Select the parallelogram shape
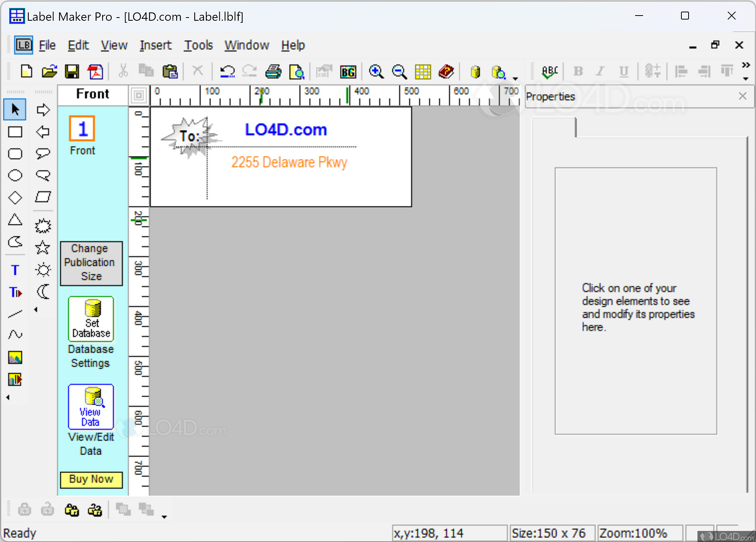Screen dimensions: 756x542 click(x=43, y=197)
